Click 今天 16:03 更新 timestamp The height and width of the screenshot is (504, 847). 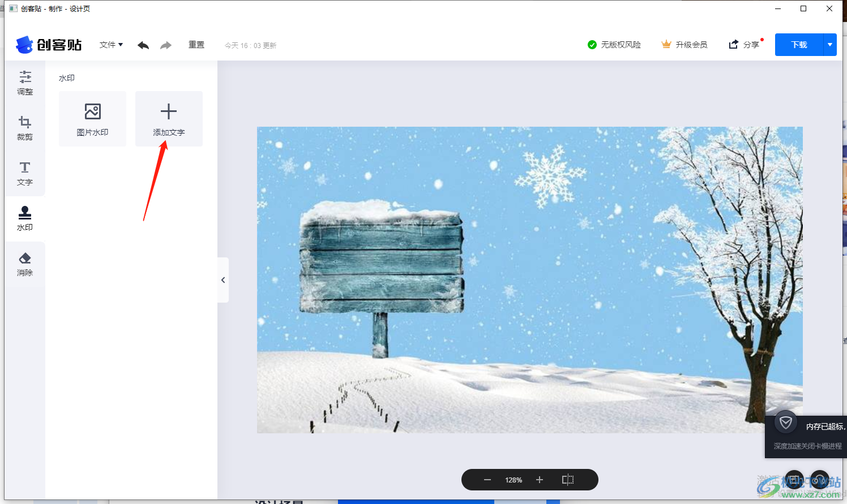(x=250, y=45)
